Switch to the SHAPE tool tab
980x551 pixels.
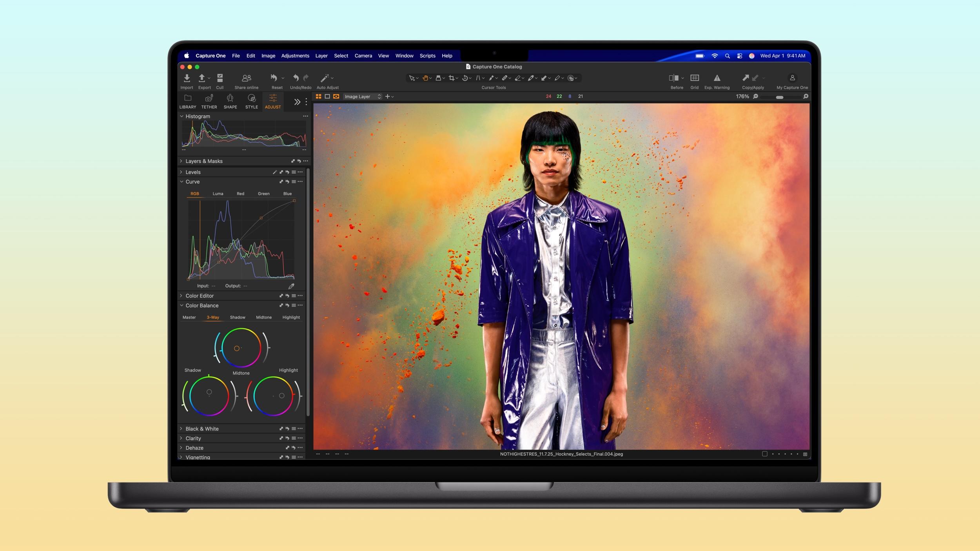230,101
